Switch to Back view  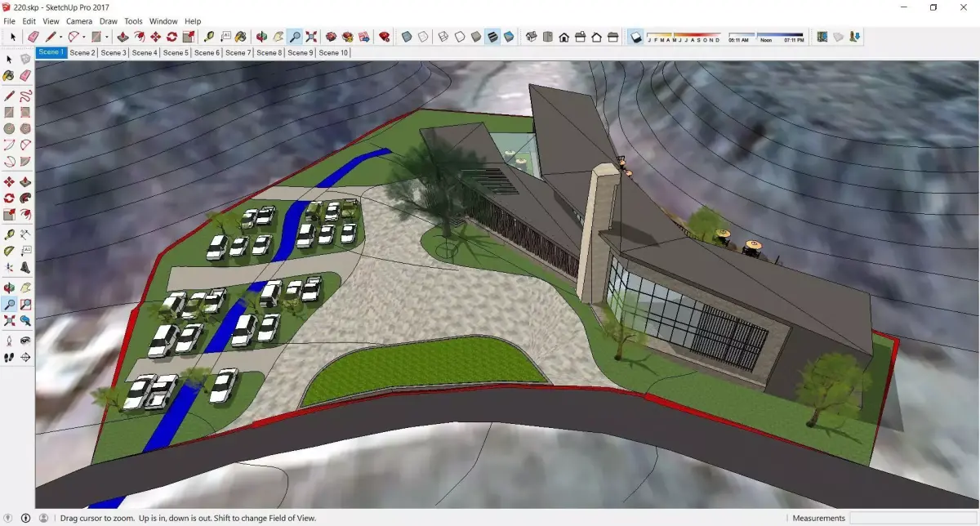click(x=596, y=37)
